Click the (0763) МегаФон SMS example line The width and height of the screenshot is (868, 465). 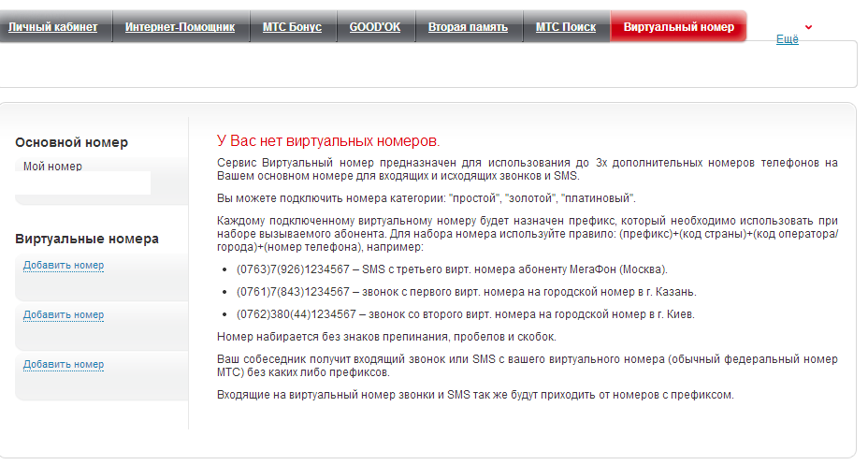click(x=452, y=269)
